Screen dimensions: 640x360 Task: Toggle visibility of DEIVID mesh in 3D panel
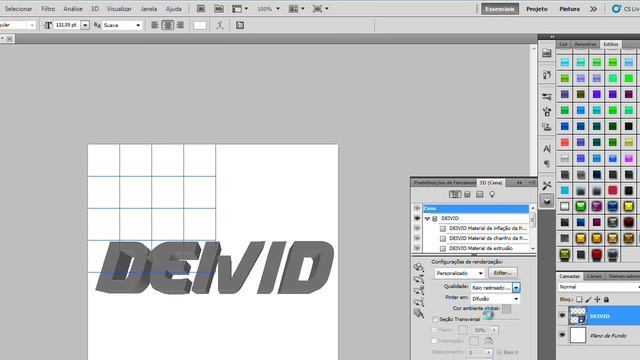point(417,218)
